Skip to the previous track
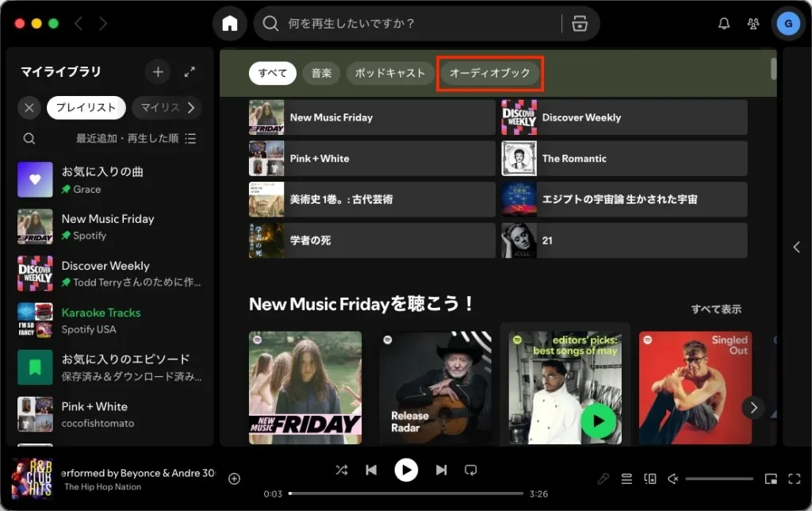 point(371,470)
